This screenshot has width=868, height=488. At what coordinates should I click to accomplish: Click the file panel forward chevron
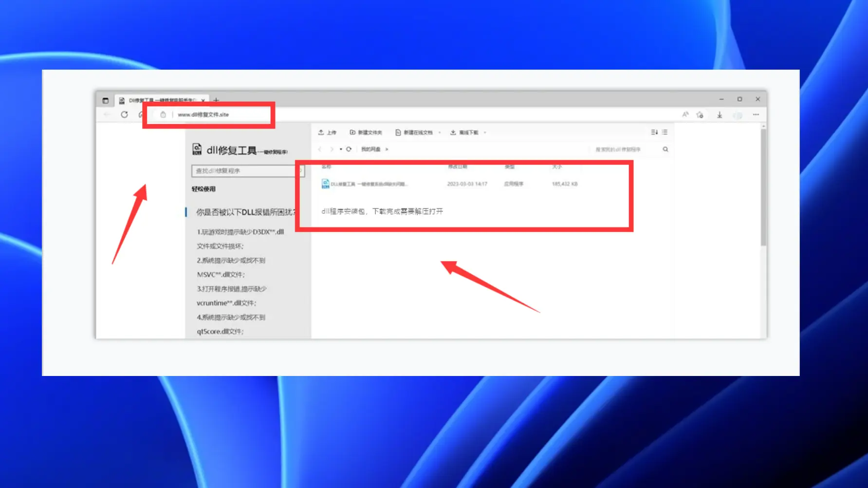332,150
